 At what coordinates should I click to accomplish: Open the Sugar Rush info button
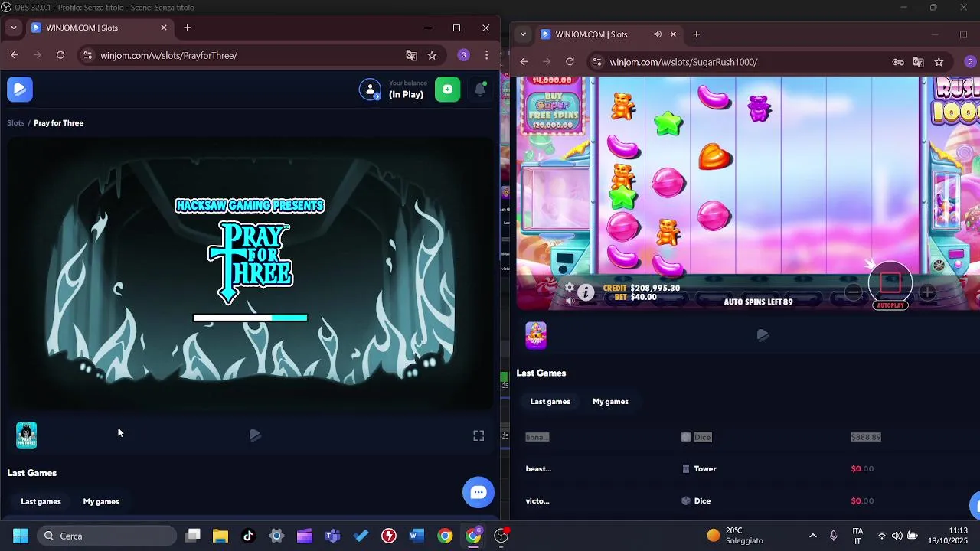pyautogui.click(x=586, y=292)
